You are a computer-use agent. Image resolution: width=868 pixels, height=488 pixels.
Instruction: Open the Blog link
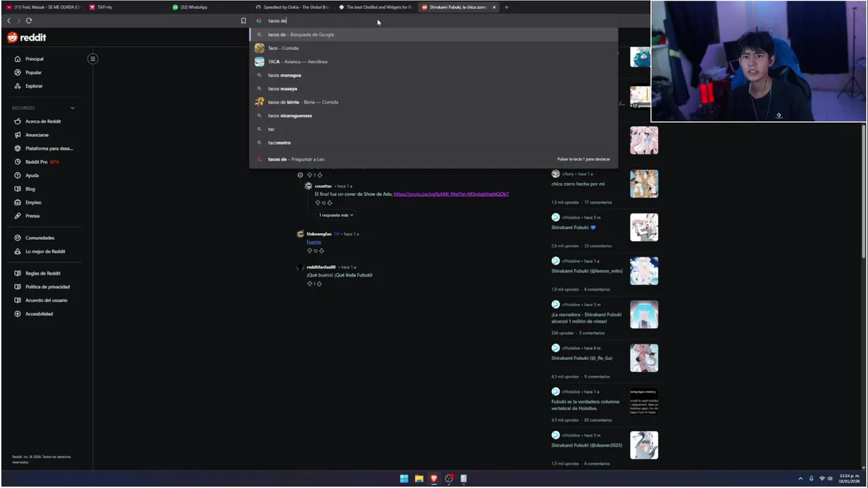tap(30, 189)
